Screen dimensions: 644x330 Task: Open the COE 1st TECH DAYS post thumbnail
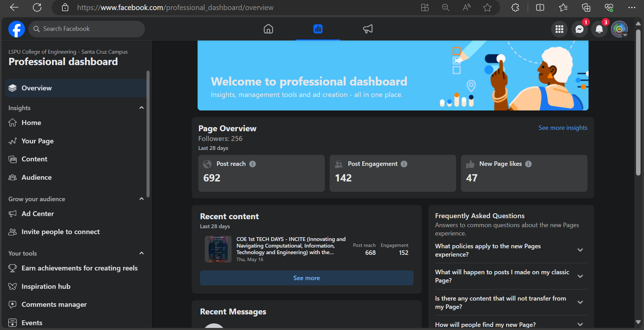coord(218,249)
